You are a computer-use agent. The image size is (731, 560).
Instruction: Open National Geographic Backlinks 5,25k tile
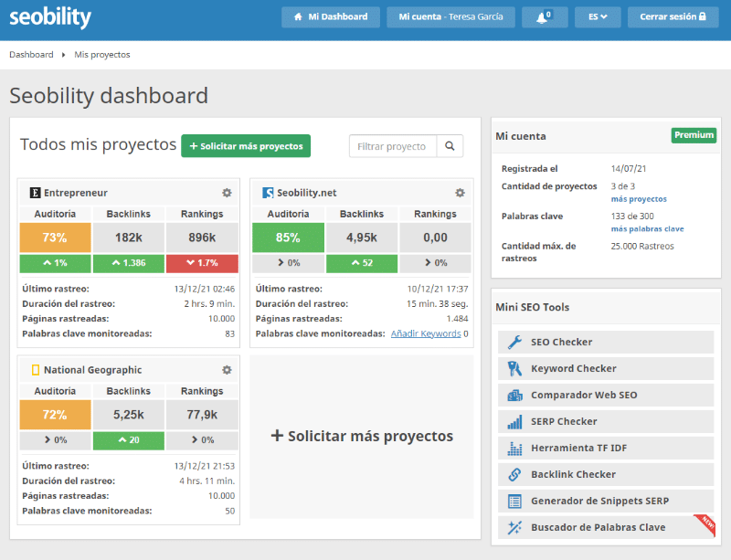pyautogui.click(x=129, y=415)
